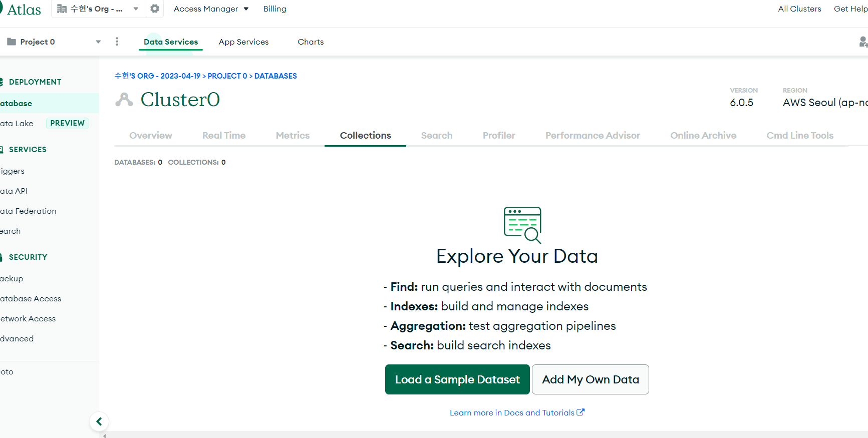Screen dimensions: 868x438
Task: Open the Charts tab
Action: pyautogui.click(x=311, y=42)
